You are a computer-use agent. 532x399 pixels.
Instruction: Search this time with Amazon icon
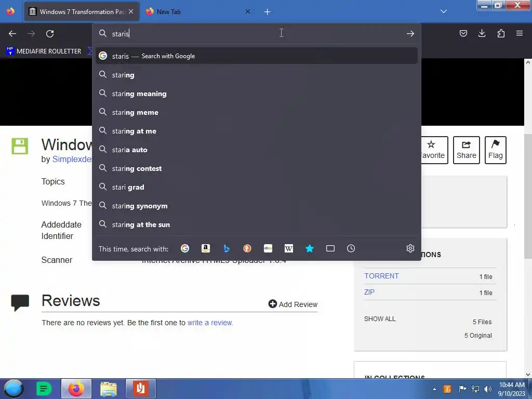point(206,248)
